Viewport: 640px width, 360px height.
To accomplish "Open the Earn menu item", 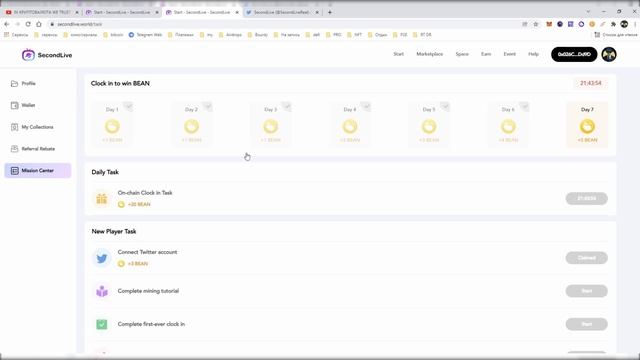I will 486,54.
